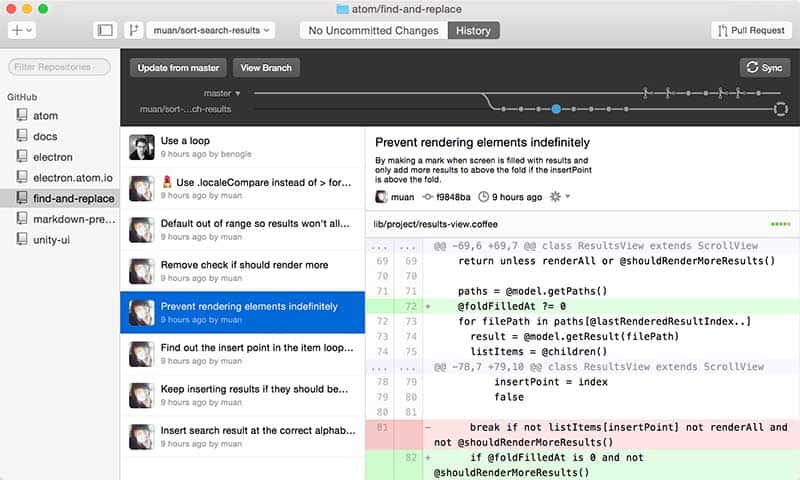
Task: Select the 'Remove check if should render more' commit
Action: [x=242, y=271]
